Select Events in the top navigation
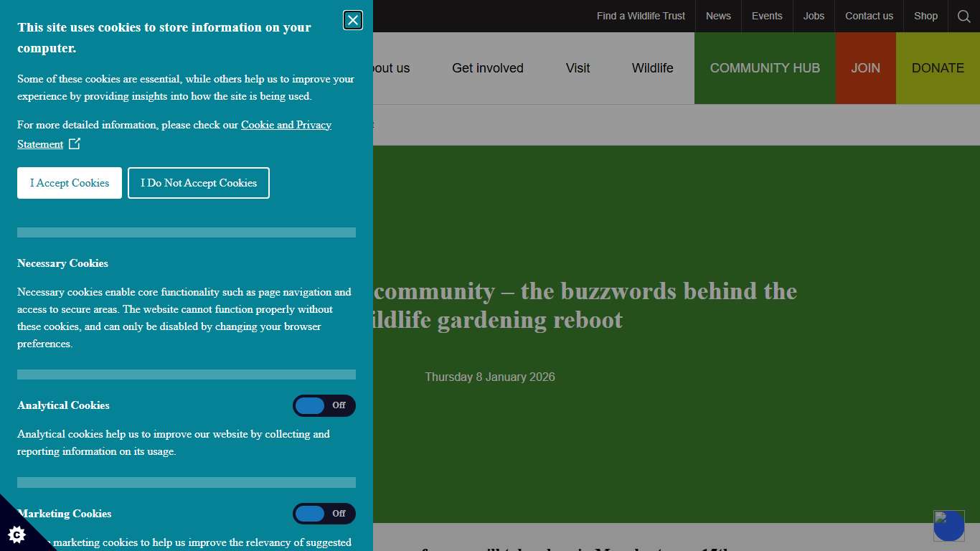The width and height of the screenshot is (980, 551). pos(767,16)
